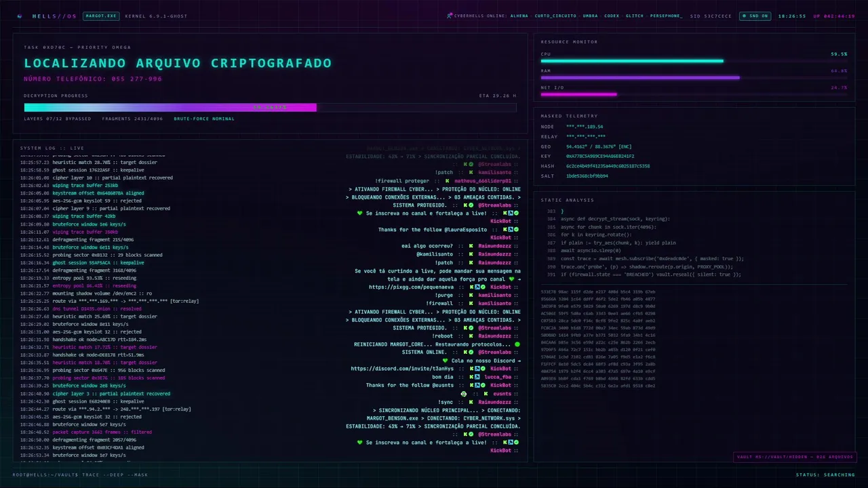Click the badge icons in the discord.com invite row

pyautogui.click(x=477, y=369)
